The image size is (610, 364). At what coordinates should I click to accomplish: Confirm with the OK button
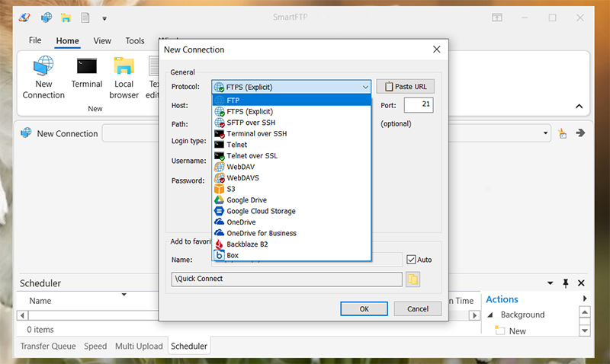pyautogui.click(x=364, y=309)
